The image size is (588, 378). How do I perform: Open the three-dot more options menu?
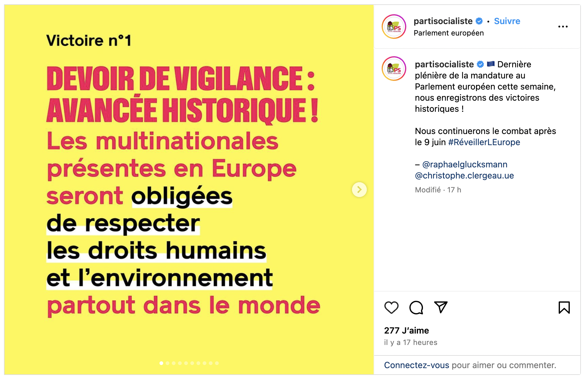pos(563,27)
